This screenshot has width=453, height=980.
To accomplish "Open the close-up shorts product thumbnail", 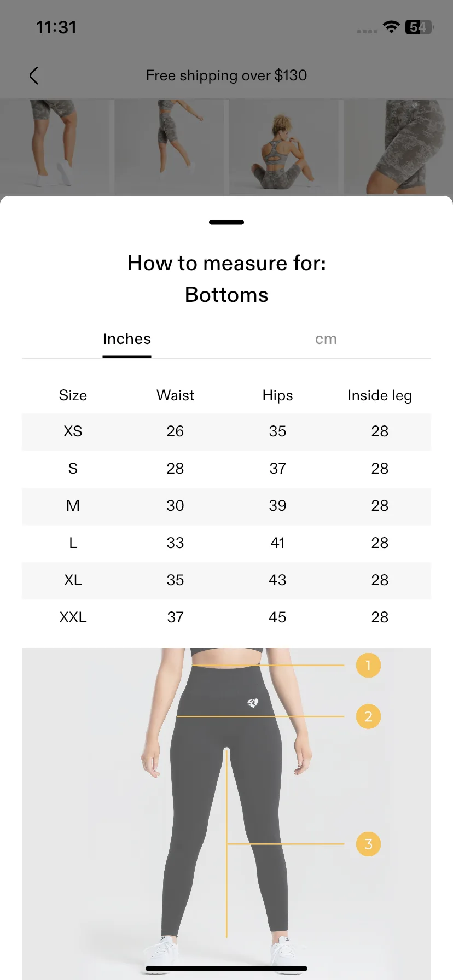I will coord(398,147).
